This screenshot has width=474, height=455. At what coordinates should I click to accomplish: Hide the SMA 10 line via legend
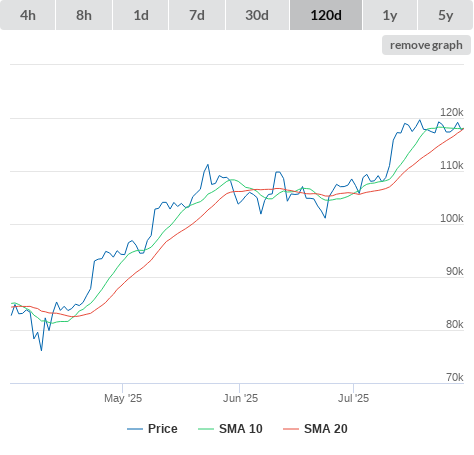[230, 429]
